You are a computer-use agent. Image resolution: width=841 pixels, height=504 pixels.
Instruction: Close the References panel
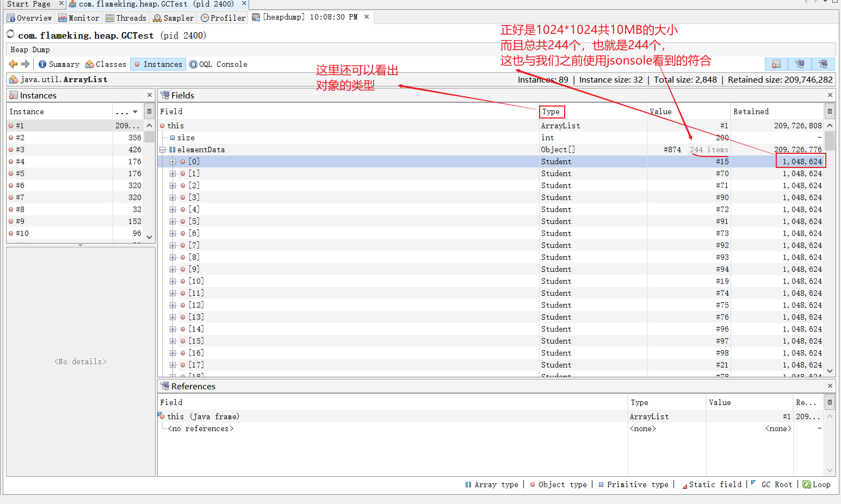830,386
